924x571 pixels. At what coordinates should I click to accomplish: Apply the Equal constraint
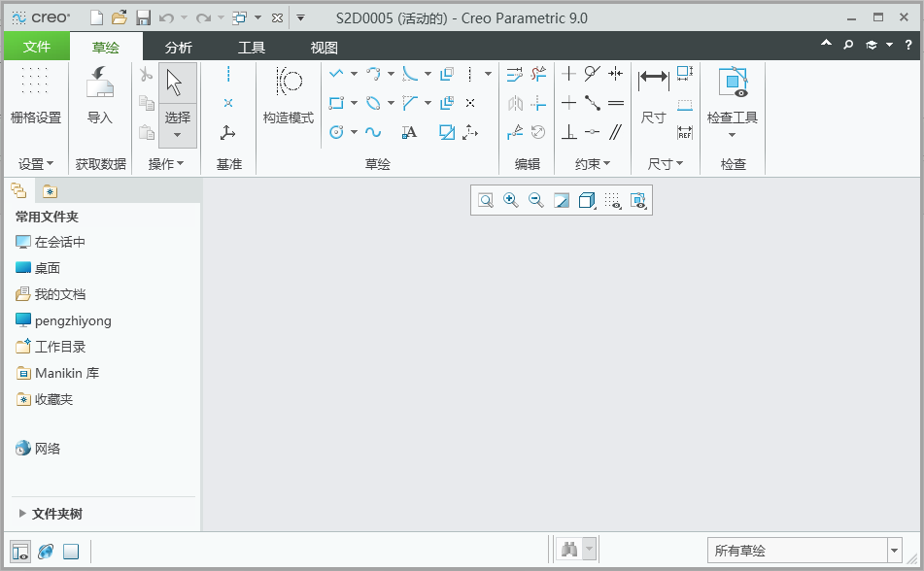(616, 103)
